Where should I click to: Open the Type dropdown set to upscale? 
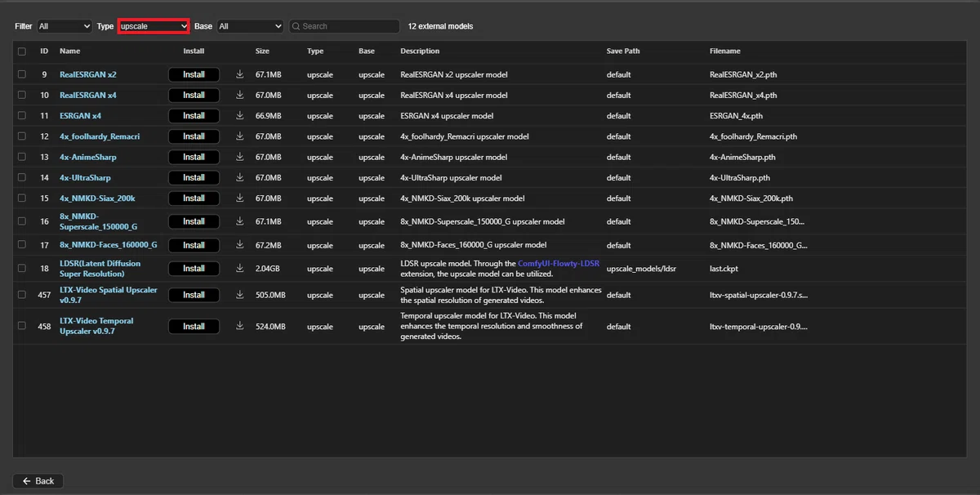click(154, 26)
